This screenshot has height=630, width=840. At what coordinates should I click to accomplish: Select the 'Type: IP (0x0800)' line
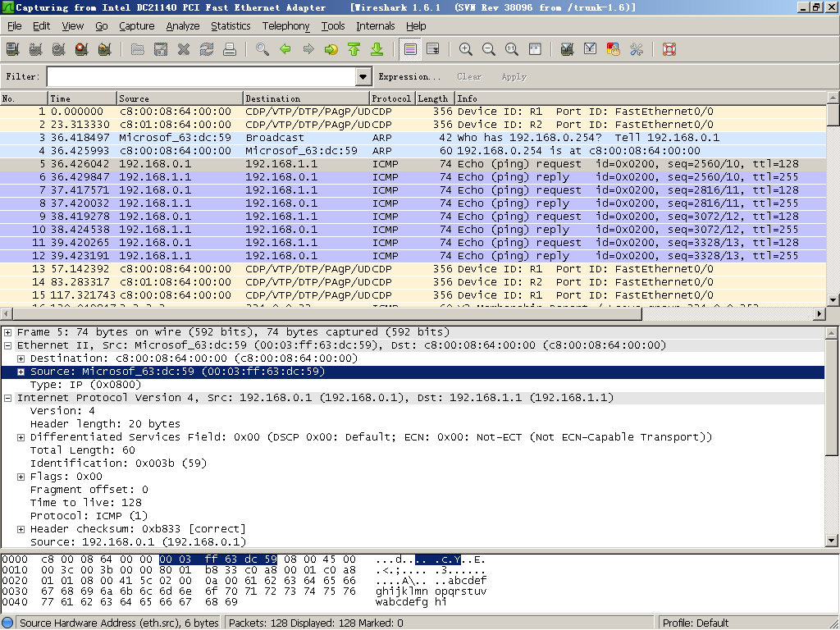pos(85,385)
